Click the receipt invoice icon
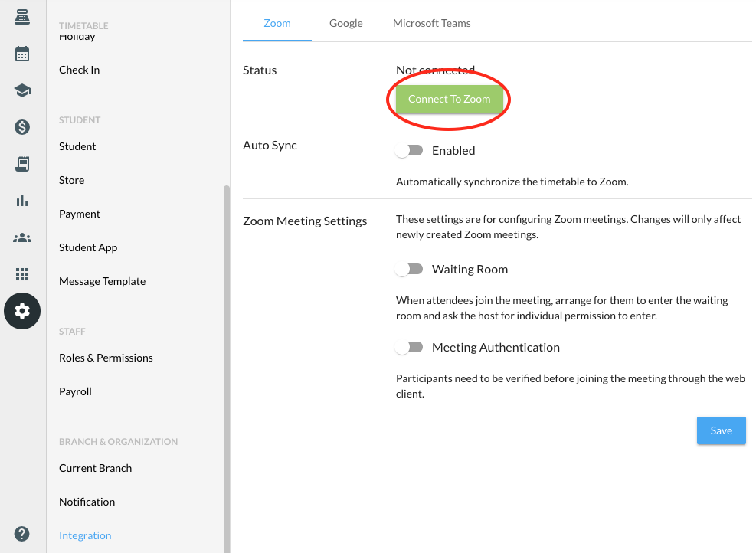This screenshot has width=756, height=553. (22, 164)
